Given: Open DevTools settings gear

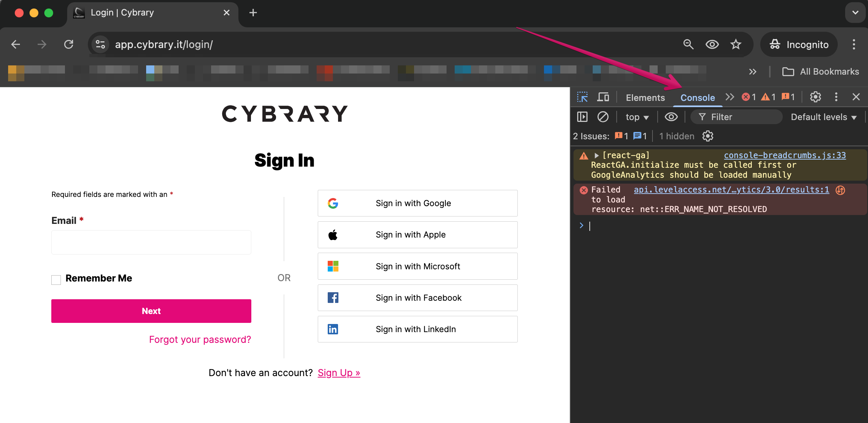Looking at the screenshot, I should coord(815,97).
